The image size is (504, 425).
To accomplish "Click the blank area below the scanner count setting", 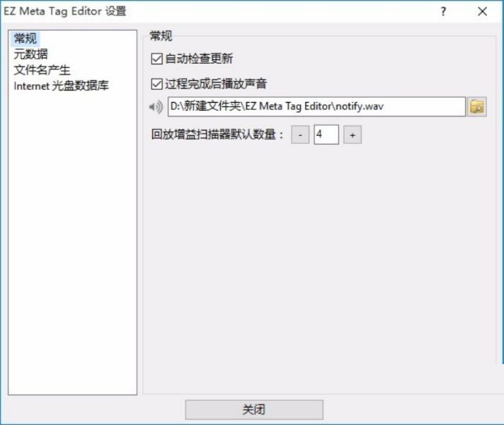I will coord(320,257).
